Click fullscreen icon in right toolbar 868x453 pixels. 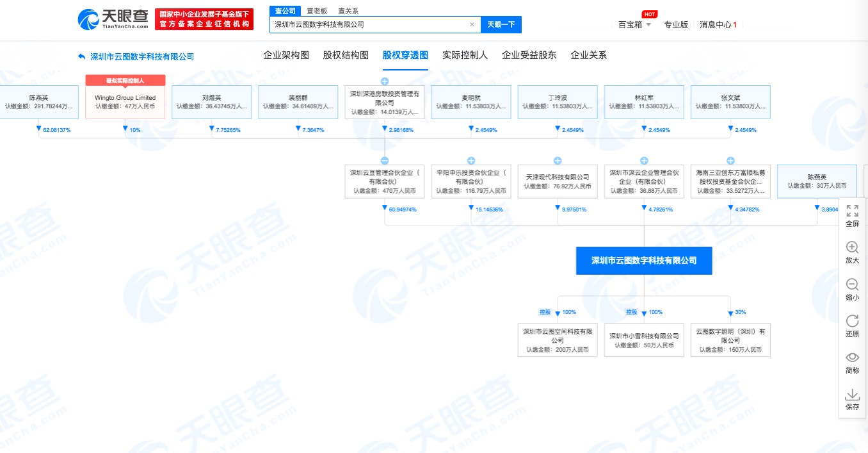point(852,210)
